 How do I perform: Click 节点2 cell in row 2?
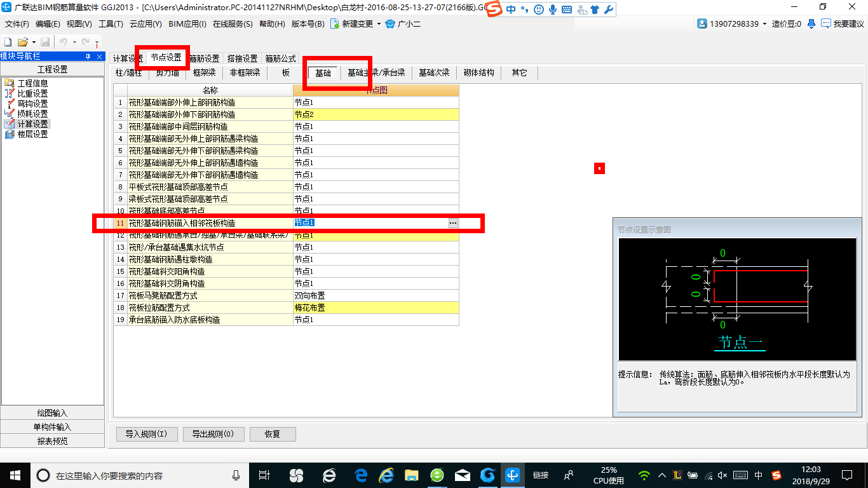pos(376,114)
